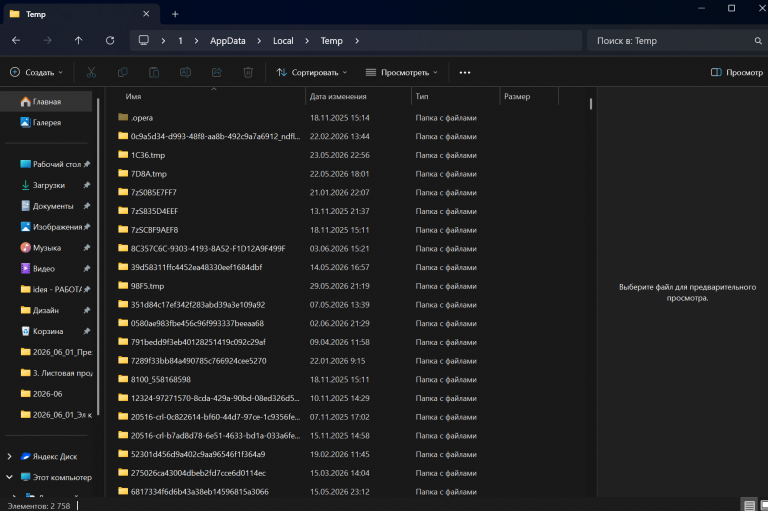This screenshot has height=511, width=768.
Task: Open a new tab with plus
Action: [175, 14]
